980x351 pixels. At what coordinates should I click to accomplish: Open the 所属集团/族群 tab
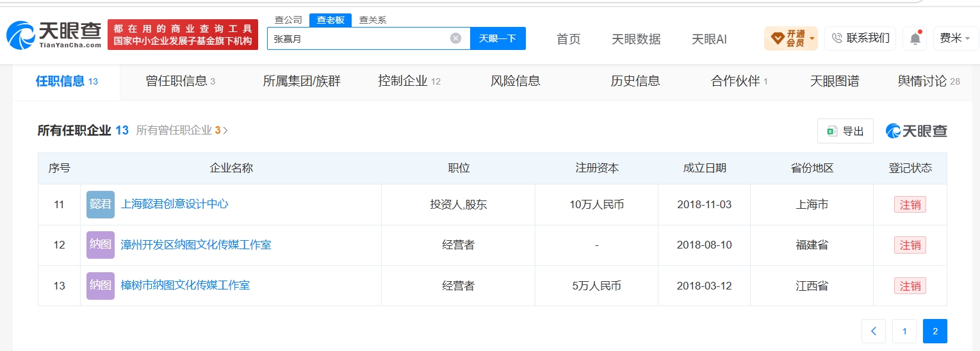click(302, 81)
